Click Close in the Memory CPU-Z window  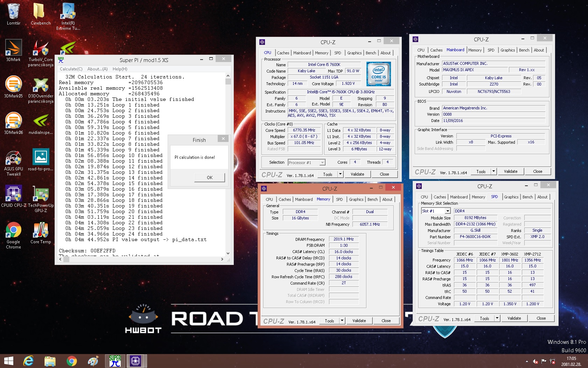[386, 321]
